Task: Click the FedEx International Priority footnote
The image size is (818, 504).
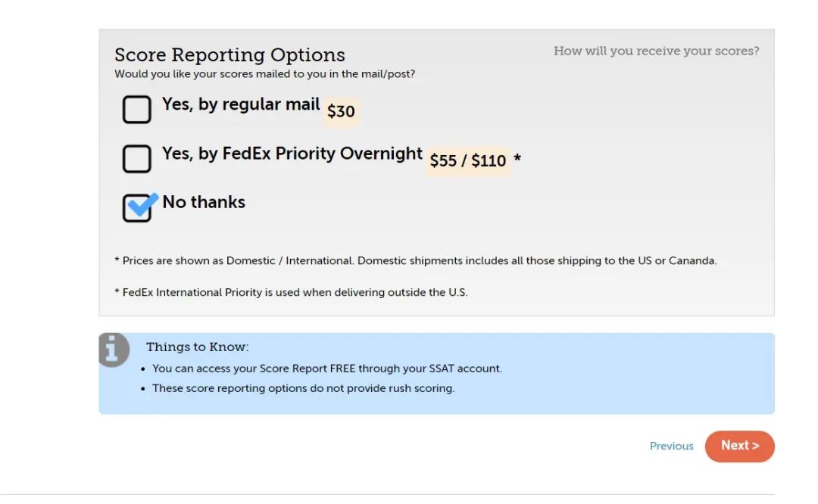Action: pyautogui.click(x=291, y=292)
